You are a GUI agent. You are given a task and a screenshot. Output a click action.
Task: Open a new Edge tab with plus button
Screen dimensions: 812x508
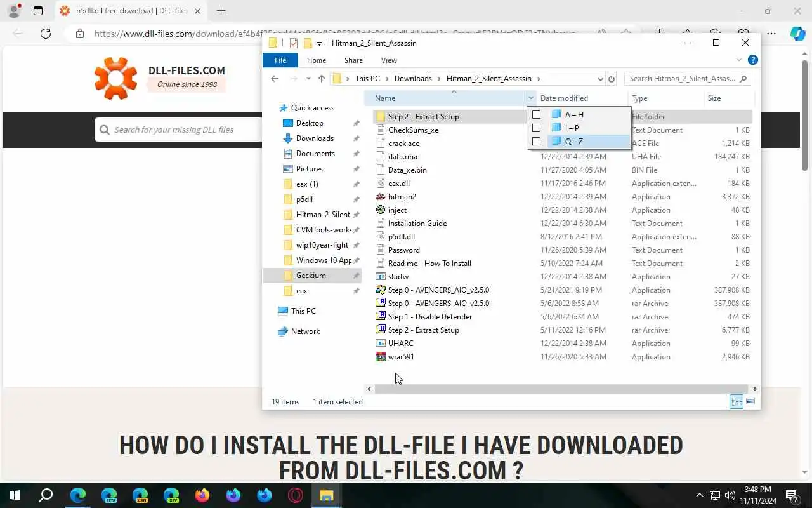pos(221,11)
